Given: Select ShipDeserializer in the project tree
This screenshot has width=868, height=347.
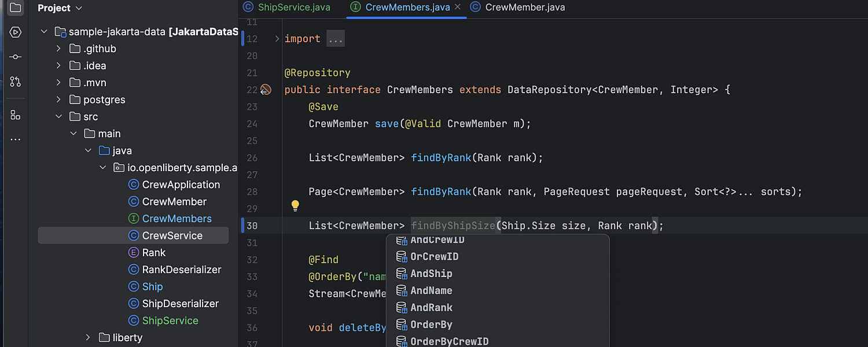Looking at the screenshot, I should point(180,304).
